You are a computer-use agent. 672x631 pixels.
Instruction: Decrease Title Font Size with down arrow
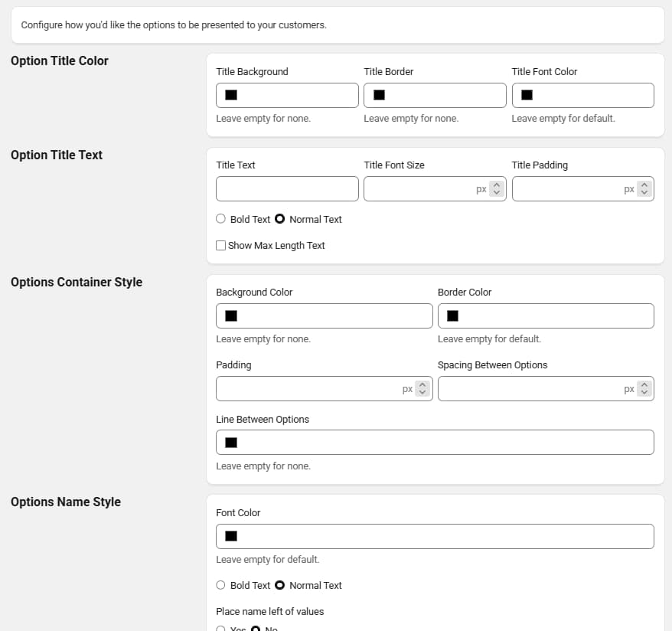pos(496,192)
